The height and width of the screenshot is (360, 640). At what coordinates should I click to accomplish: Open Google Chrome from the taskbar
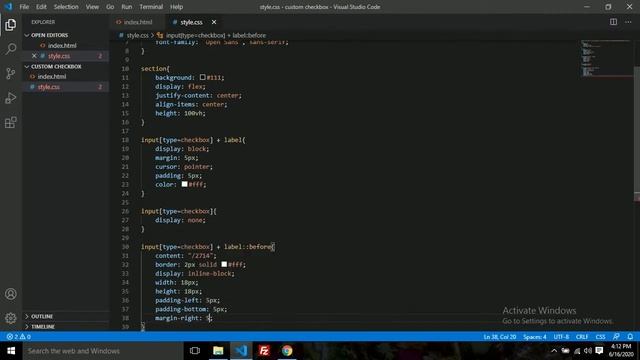coord(287,351)
